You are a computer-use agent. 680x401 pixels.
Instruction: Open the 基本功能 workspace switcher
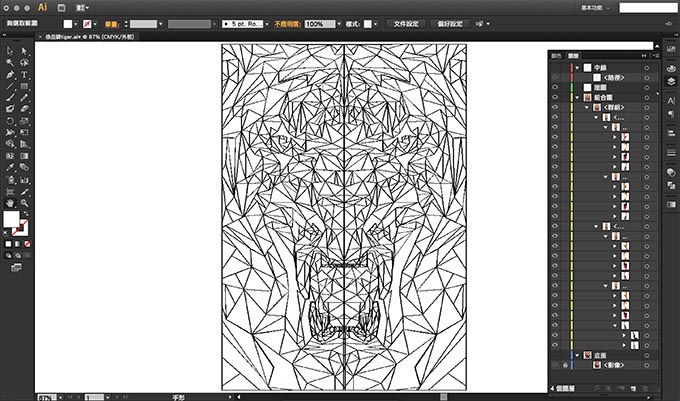pyautogui.click(x=595, y=7)
